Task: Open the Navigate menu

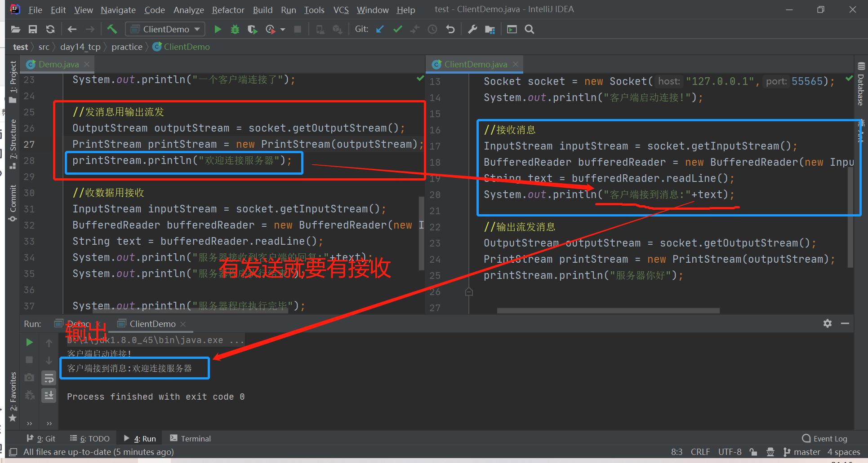Action: click(x=118, y=10)
